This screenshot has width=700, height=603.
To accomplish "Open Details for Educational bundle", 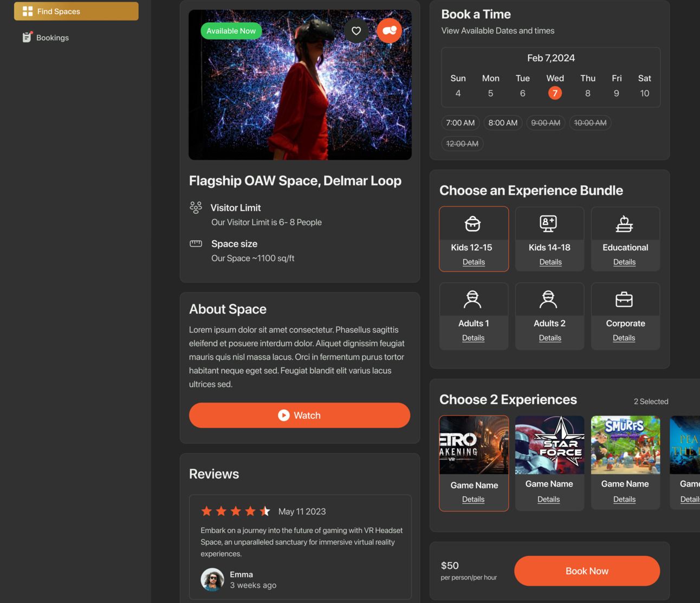I will [624, 262].
